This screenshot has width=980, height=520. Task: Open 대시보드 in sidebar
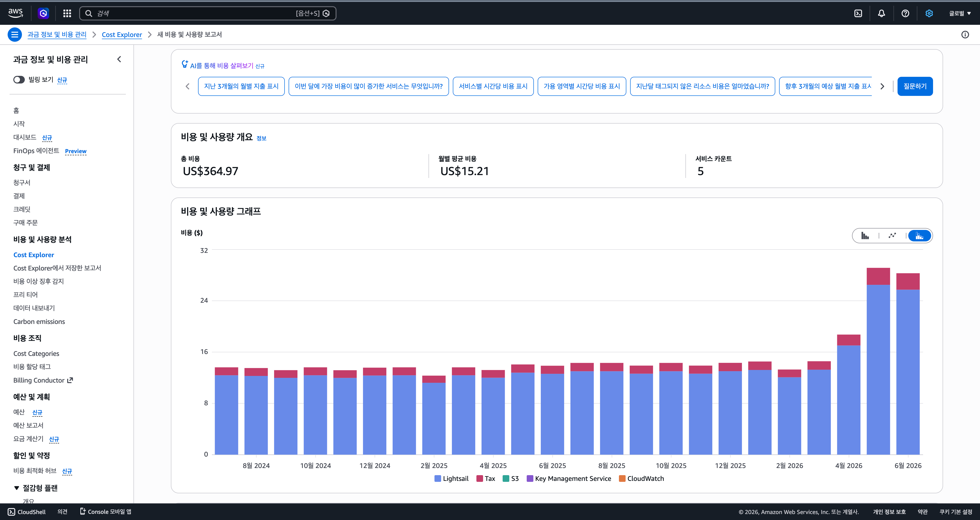[25, 137]
